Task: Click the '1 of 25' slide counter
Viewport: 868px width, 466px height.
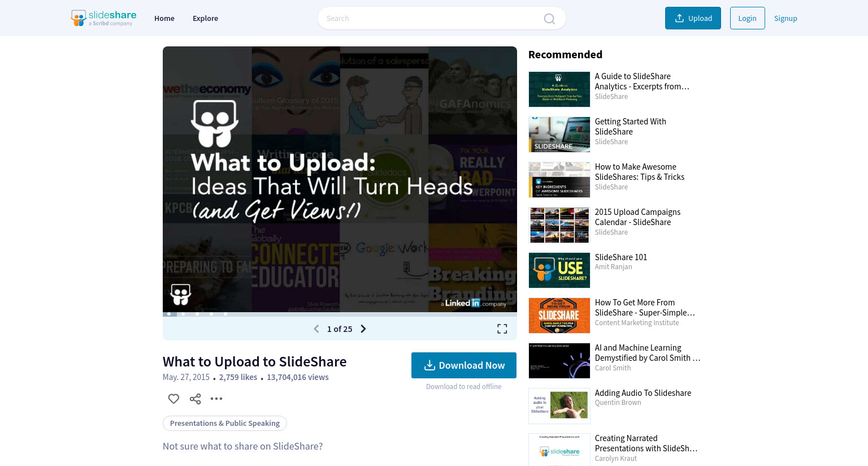Action: (x=340, y=329)
